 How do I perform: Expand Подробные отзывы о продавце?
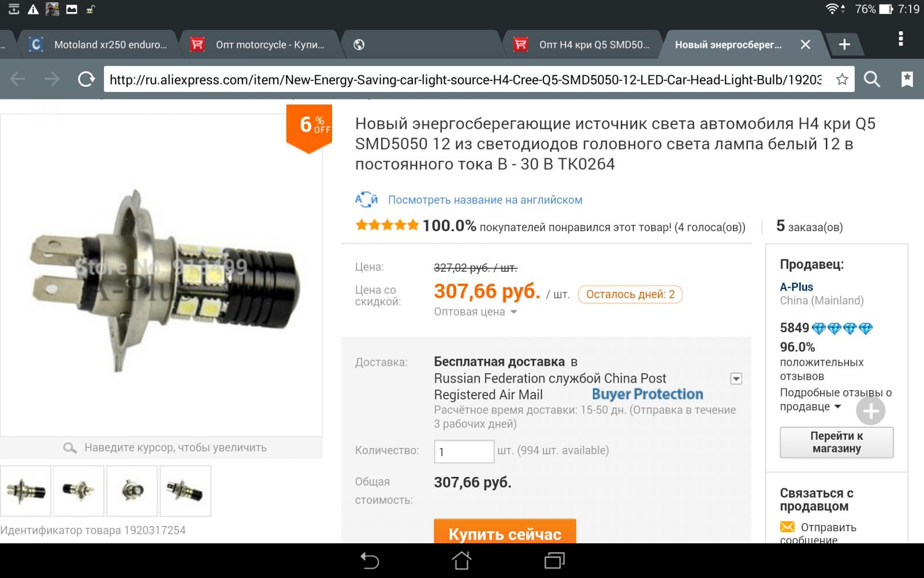tap(836, 399)
